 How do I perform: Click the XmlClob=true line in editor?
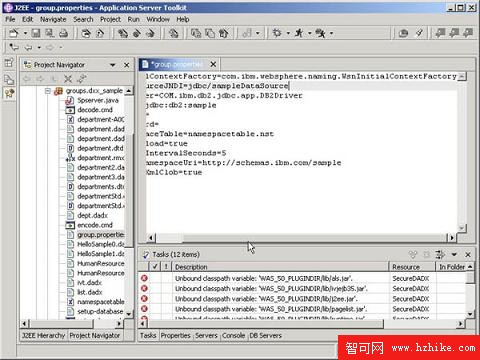(x=174, y=173)
